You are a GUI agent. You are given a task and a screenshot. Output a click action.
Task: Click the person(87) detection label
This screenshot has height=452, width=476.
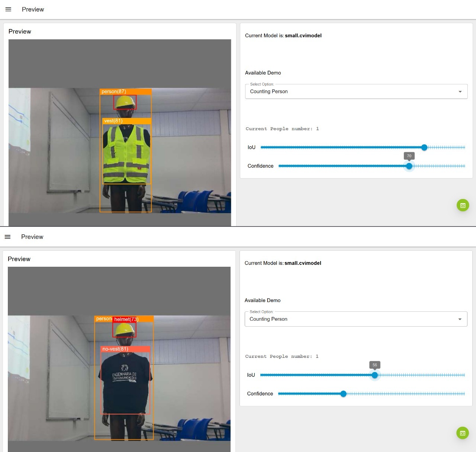(114, 92)
